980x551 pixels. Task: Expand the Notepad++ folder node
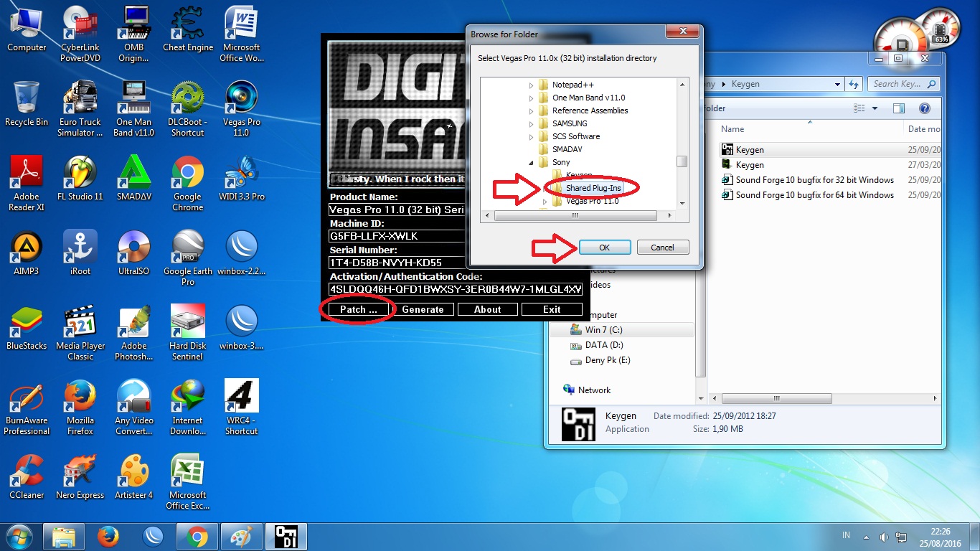pos(532,85)
